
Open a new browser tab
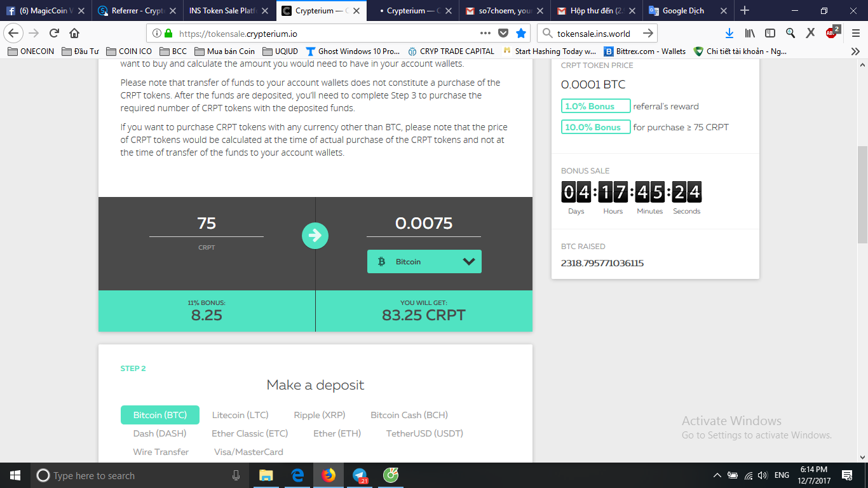click(x=745, y=11)
